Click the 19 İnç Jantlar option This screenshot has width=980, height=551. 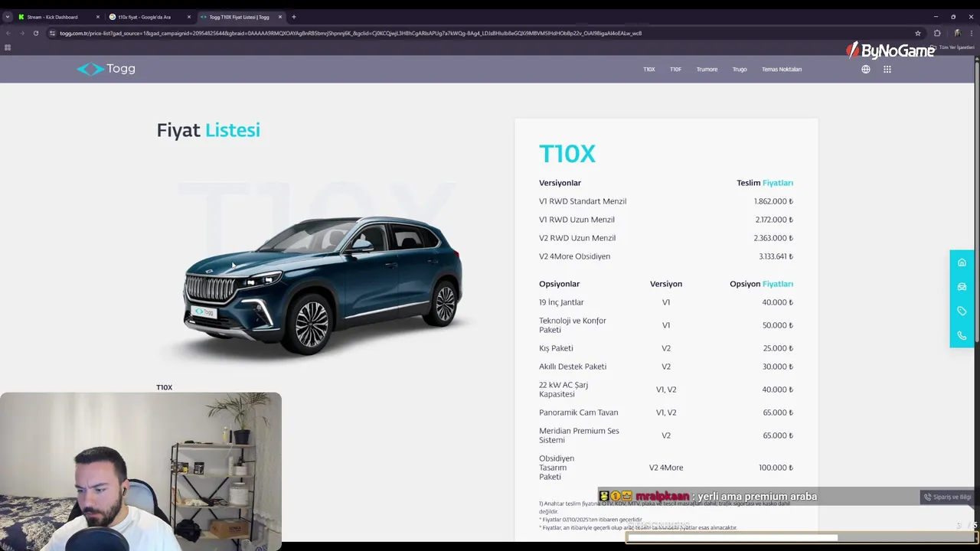point(561,302)
